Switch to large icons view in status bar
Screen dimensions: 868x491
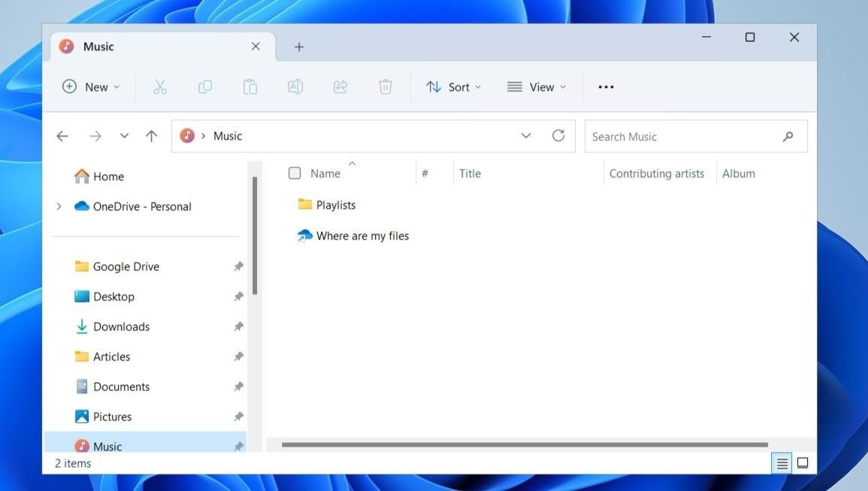[x=802, y=463]
